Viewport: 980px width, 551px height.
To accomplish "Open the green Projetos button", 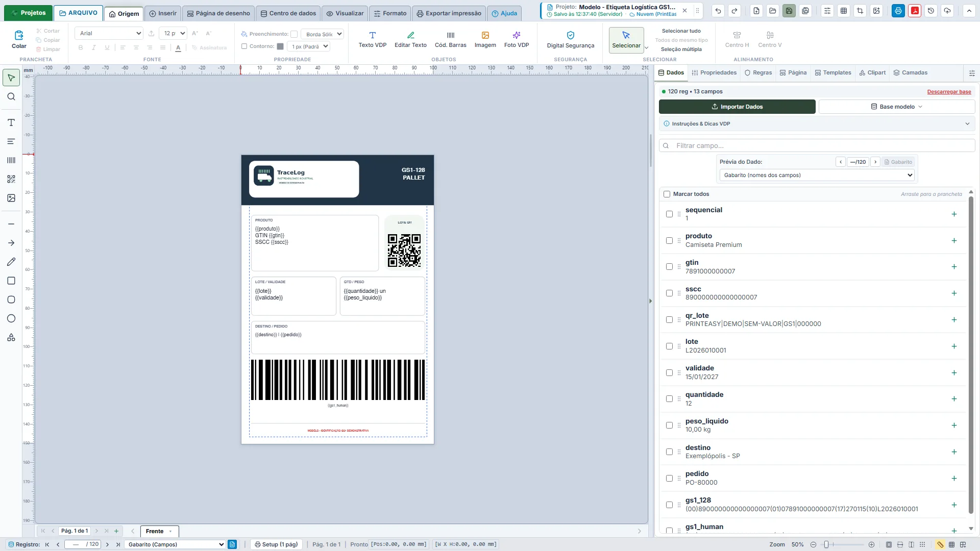I will (28, 13).
